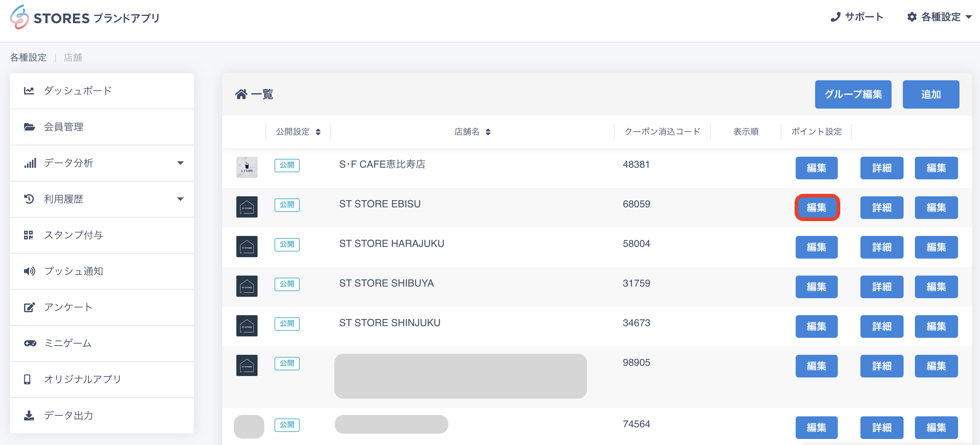Click the push notification speaker icon
The width and height of the screenshot is (980, 445).
[29, 271]
